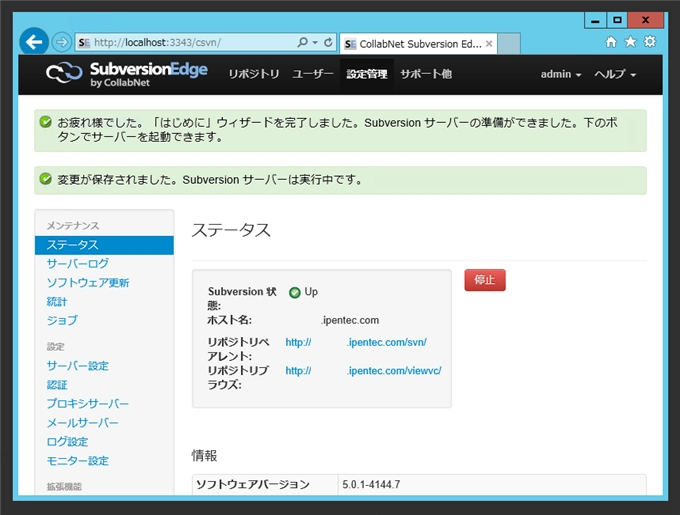
Task: Close the CollabNet Subversion Edge tab
Action: tap(489, 43)
